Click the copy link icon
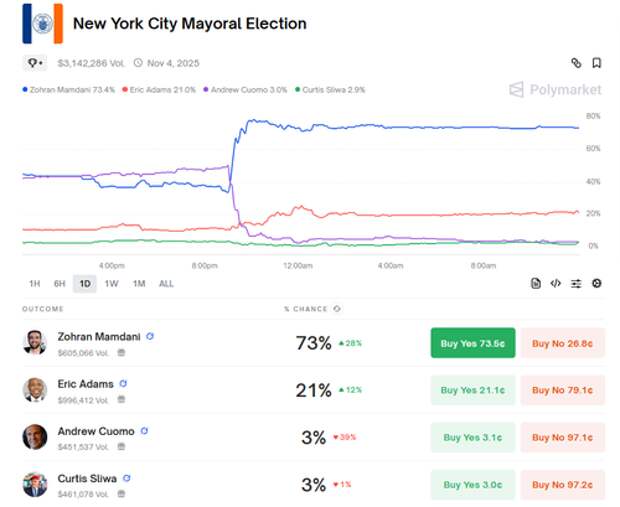This screenshot has height=507, width=620. click(x=576, y=63)
